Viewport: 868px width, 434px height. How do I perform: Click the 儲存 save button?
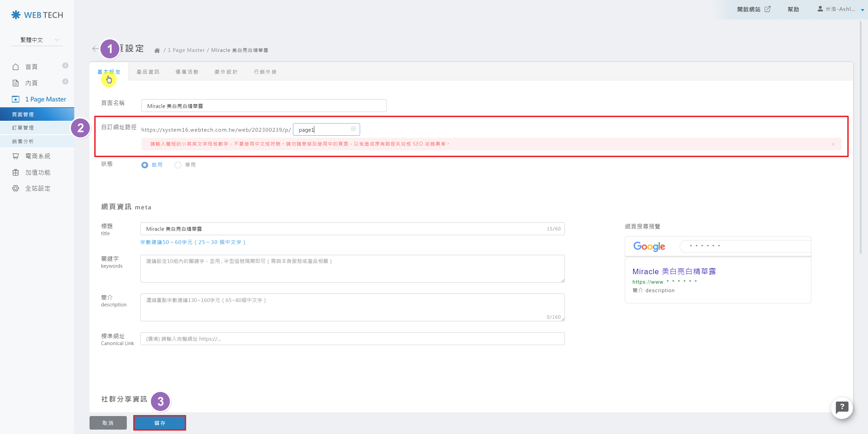pyautogui.click(x=160, y=423)
